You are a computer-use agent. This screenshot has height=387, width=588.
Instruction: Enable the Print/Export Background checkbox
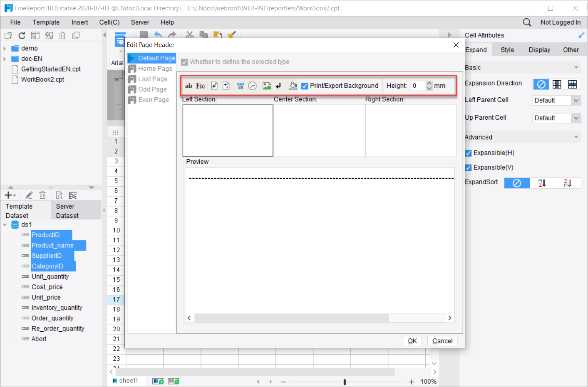tap(305, 86)
